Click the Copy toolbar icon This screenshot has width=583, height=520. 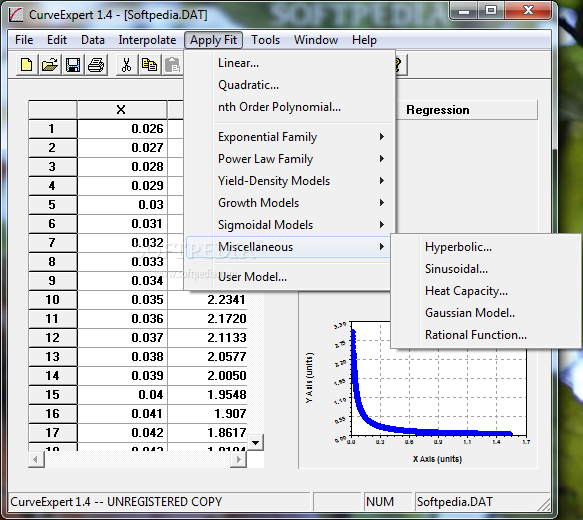point(149,65)
